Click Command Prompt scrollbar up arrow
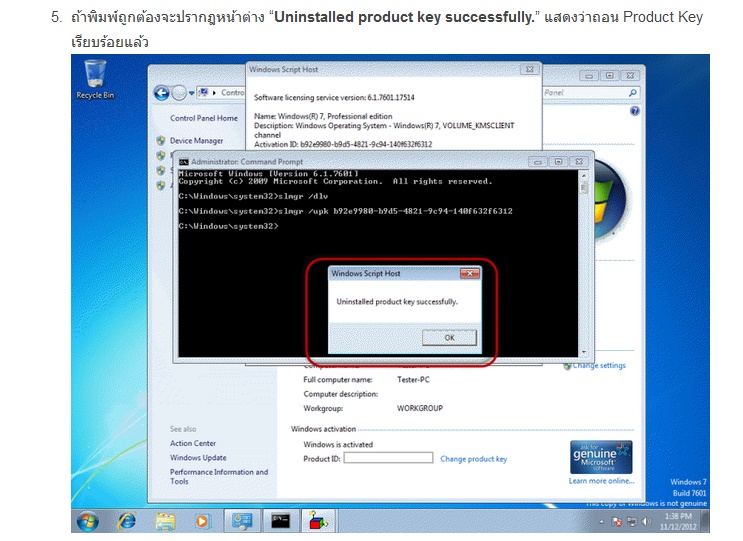The image size is (743, 541). coord(584,175)
